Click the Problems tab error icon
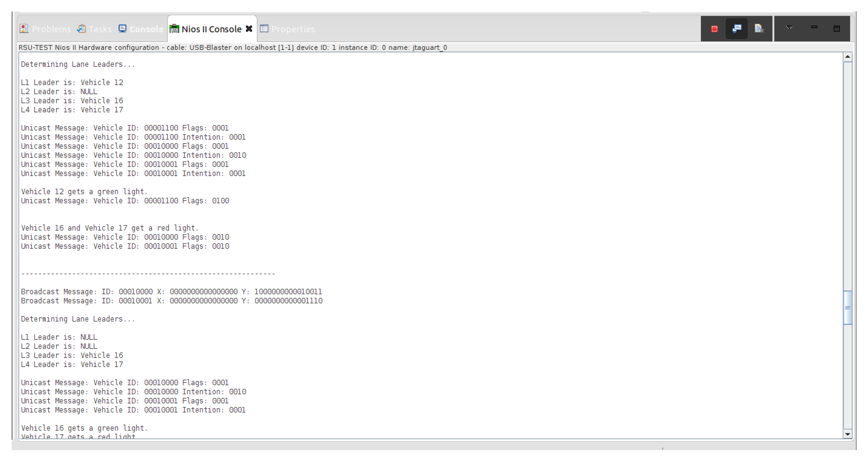868x461 pixels. point(24,29)
